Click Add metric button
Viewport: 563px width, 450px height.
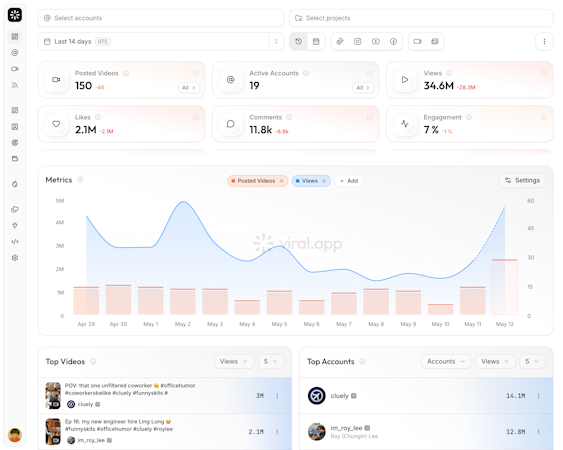click(349, 181)
